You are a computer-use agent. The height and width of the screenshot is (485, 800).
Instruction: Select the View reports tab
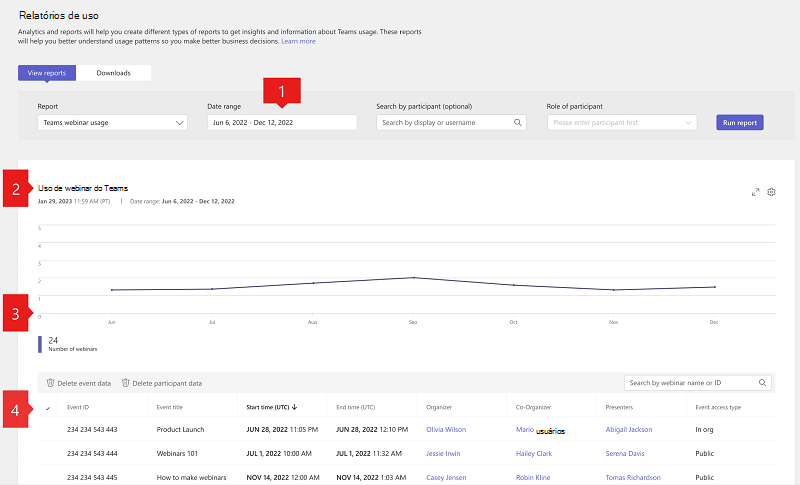(47, 73)
